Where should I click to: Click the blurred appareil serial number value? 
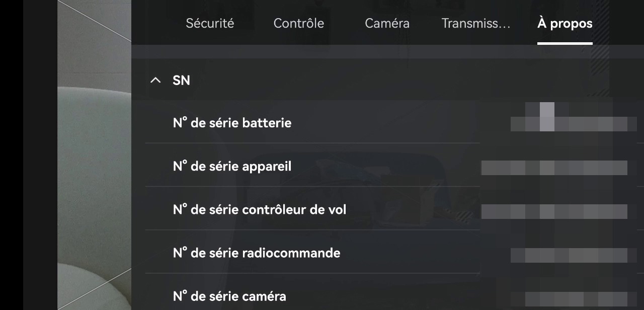(554, 168)
